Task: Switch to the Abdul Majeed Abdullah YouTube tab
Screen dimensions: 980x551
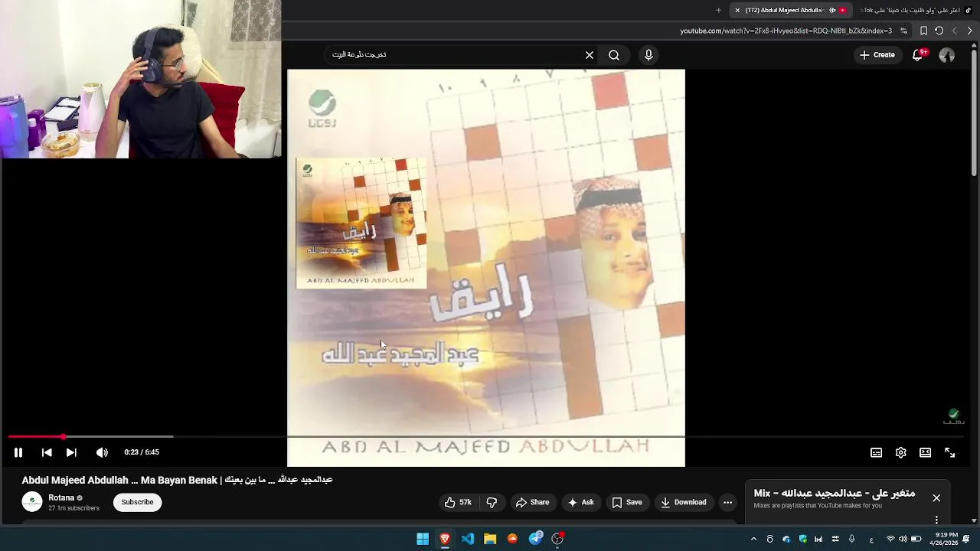Action: tap(791, 10)
